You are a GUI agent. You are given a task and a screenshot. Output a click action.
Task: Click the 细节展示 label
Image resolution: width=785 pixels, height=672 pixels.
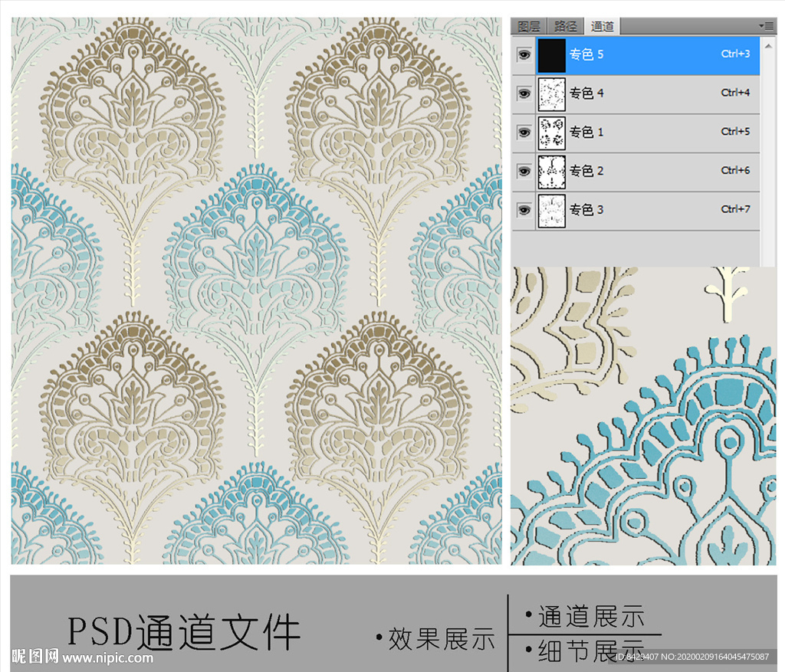click(x=591, y=651)
